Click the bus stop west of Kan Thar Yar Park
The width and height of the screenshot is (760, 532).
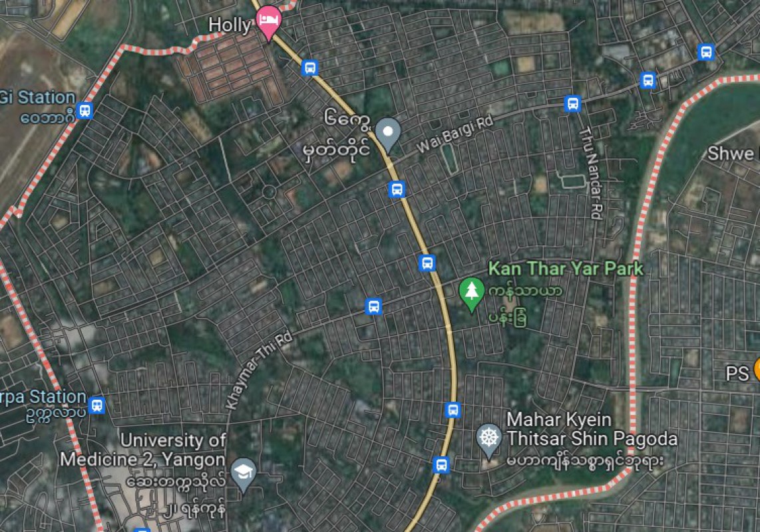pos(427,263)
